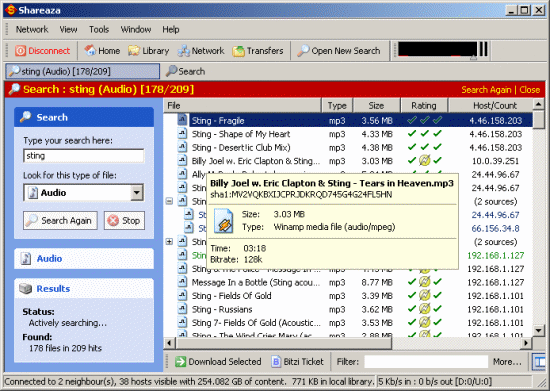Click the Filter input field
Screen dimensions: 550x391
(426, 362)
